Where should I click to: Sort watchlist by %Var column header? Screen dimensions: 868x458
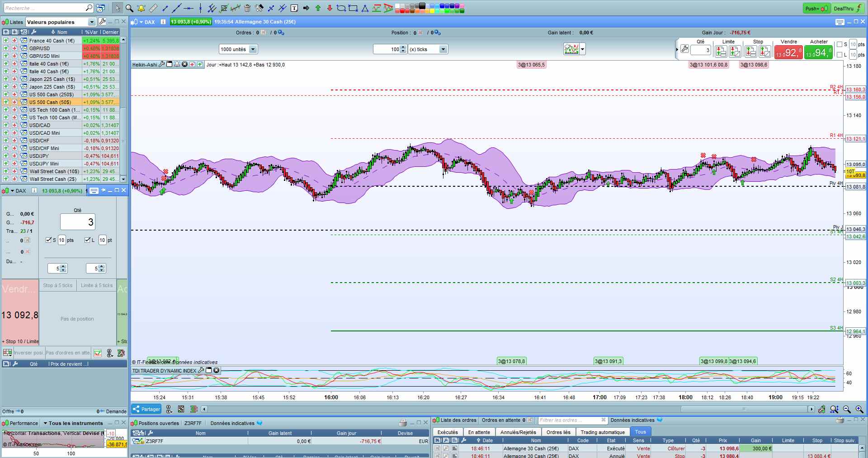tap(91, 32)
